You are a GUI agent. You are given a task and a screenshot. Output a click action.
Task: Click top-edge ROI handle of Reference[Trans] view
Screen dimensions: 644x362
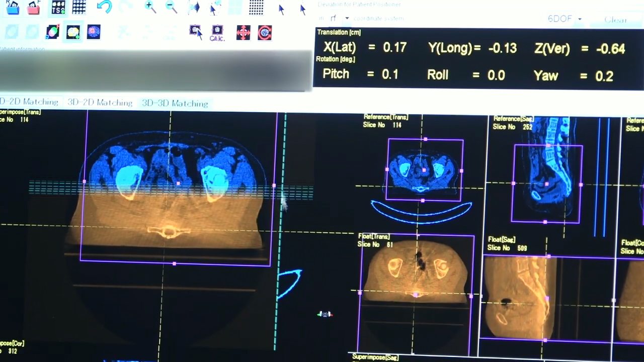pyautogui.click(x=426, y=139)
